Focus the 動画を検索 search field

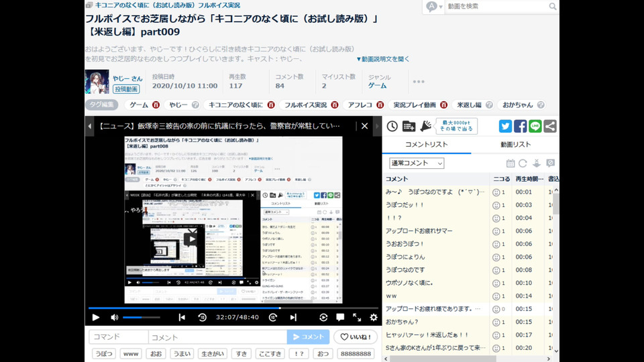tap(496, 6)
